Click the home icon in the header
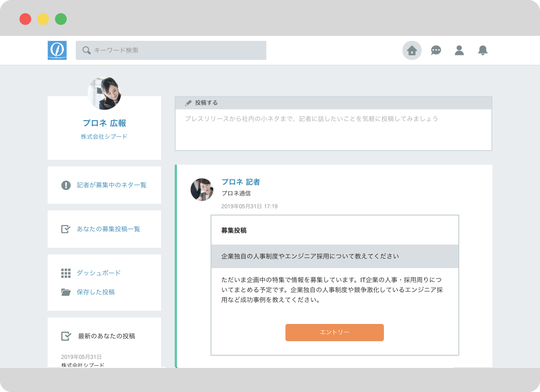Viewport: 540px width, 392px height. [412, 50]
